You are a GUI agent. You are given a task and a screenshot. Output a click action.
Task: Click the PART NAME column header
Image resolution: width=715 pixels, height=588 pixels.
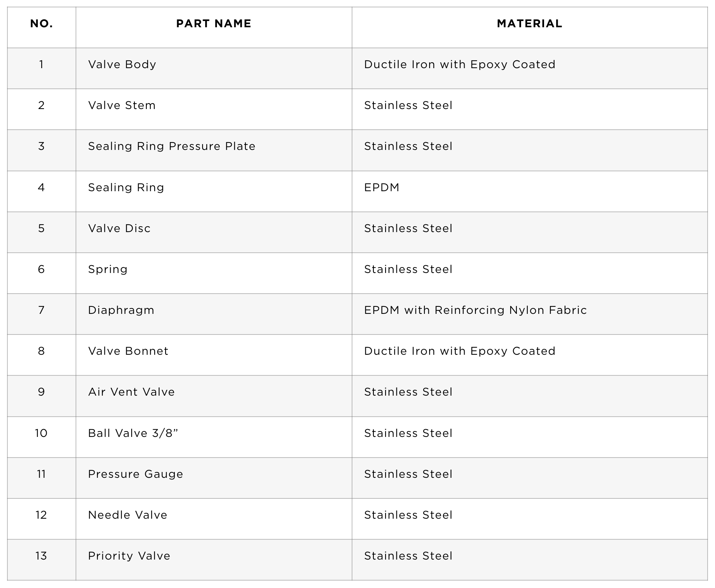tap(213, 24)
